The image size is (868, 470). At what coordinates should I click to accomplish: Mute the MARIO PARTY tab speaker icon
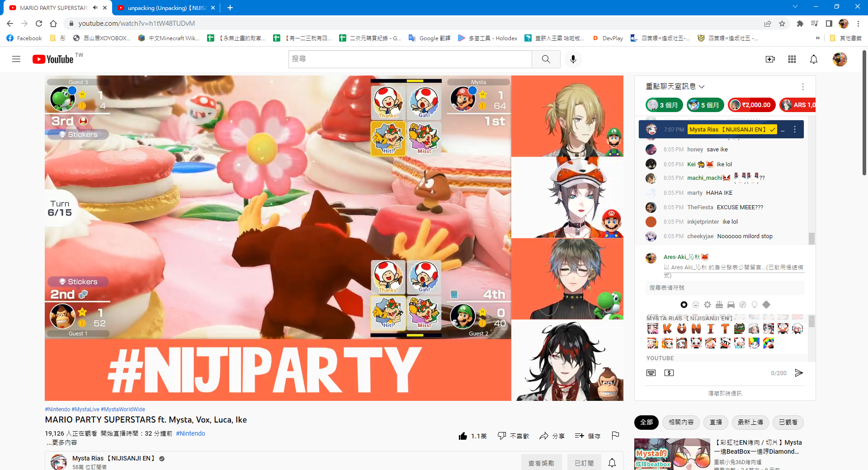[95, 8]
